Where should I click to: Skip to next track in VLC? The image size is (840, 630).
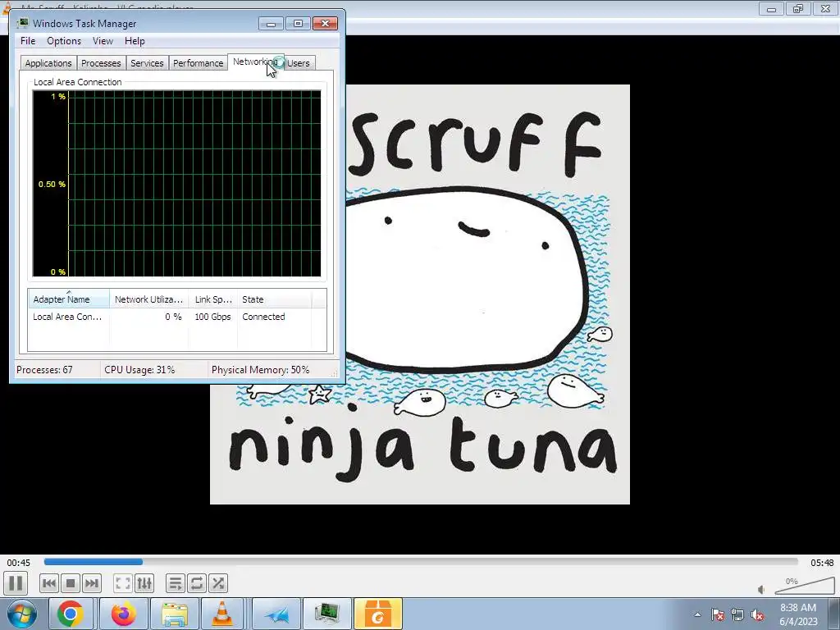tap(92, 583)
